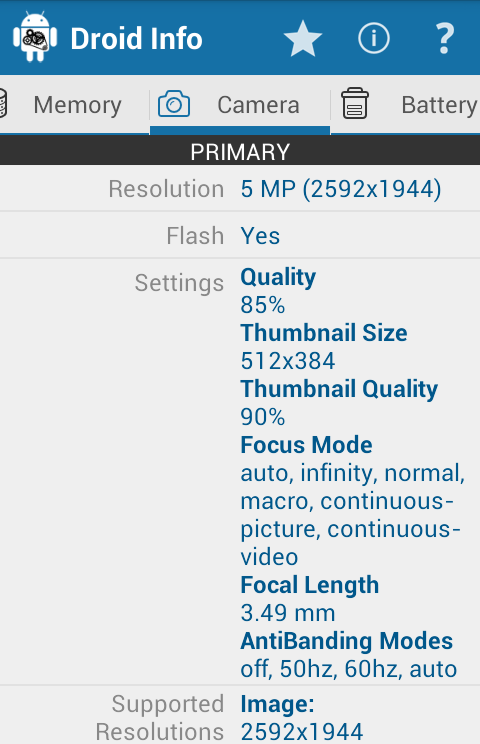480x744 pixels.
Task: Tap the Flash Yes row
Action: 240,235
